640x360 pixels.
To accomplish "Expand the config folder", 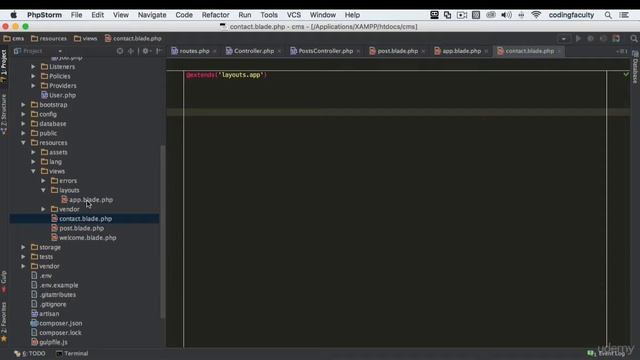I will (x=23, y=114).
